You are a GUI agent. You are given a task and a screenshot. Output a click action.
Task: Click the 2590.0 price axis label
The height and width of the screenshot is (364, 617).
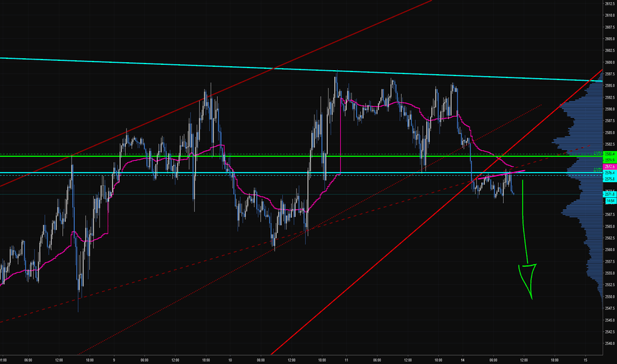click(610, 109)
